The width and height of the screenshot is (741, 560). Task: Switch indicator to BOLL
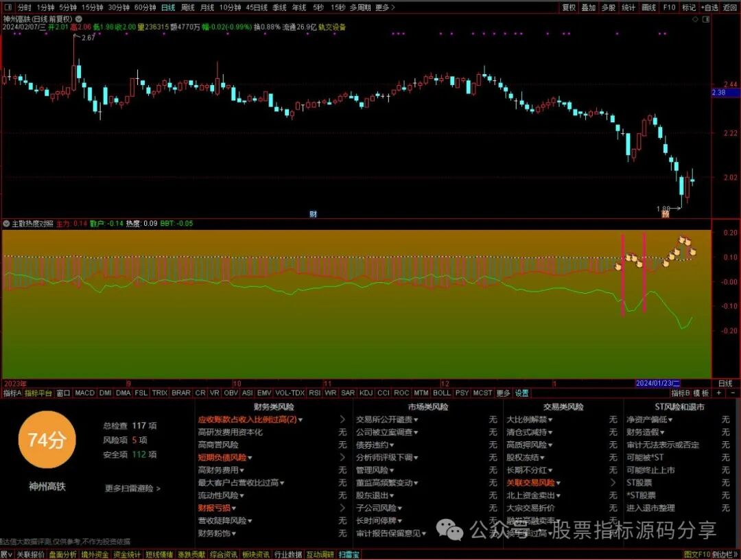coord(442,393)
